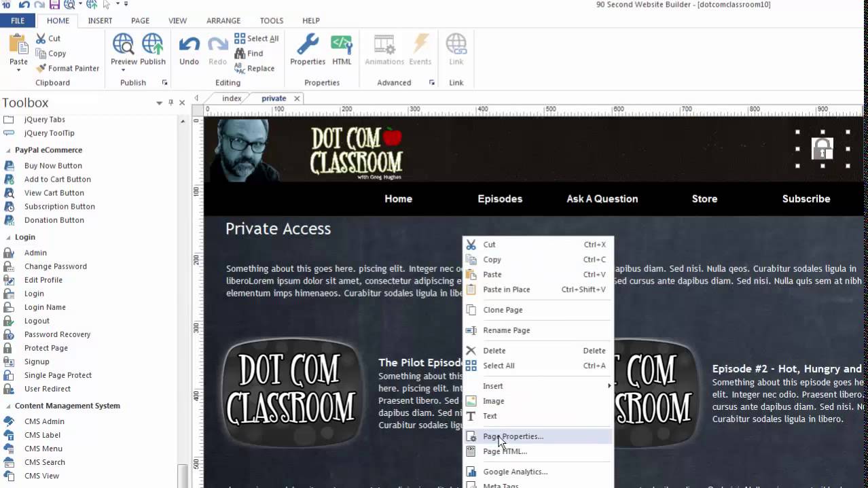Click Copy in the ribbon Clipboard group
This screenshot has width=868, height=488.
(x=50, y=53)
